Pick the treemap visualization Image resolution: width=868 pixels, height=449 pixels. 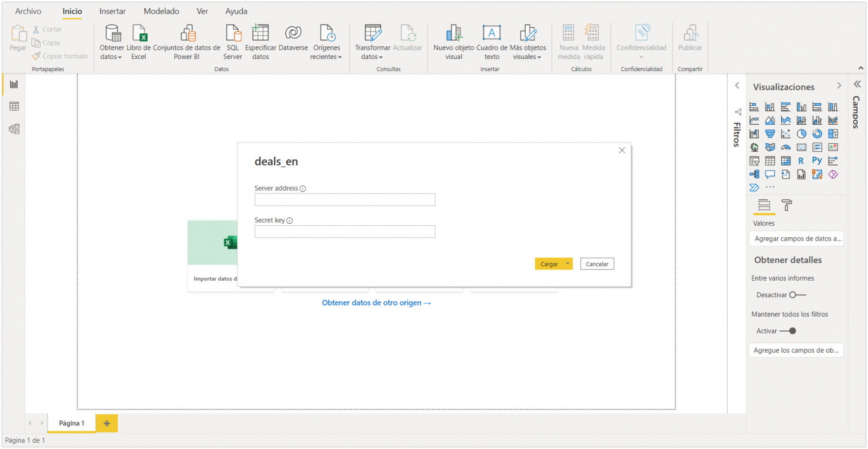(x=833, y=134)
